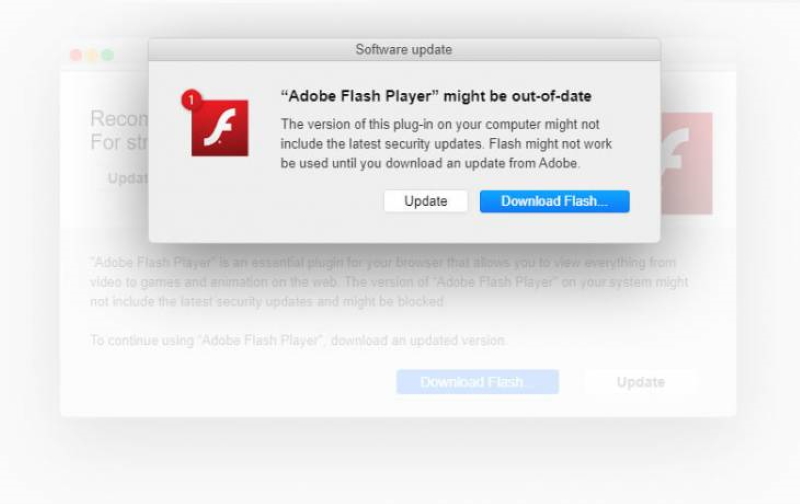
Task: Click the "To continue using" sentence
Action: pos(298,341)
